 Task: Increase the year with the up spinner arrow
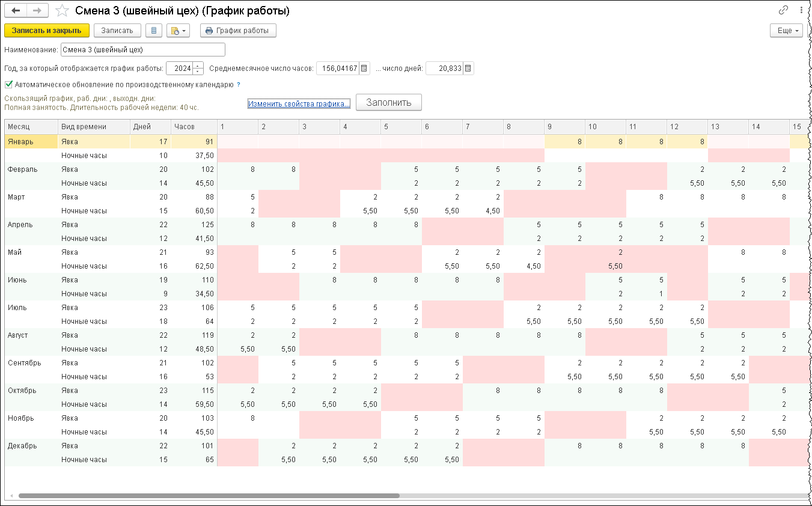click(x=199, y=65)
